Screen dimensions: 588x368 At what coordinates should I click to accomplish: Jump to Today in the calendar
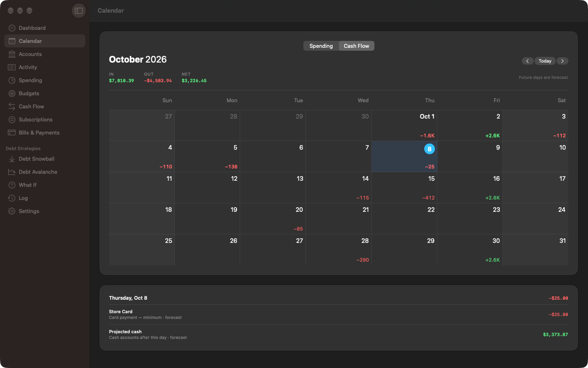pyautogui.click(x=545, y=61)
